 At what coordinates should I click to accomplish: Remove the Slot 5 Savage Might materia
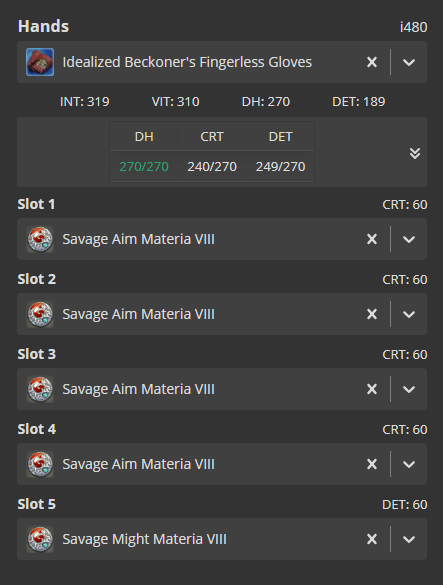coord(372,539)
